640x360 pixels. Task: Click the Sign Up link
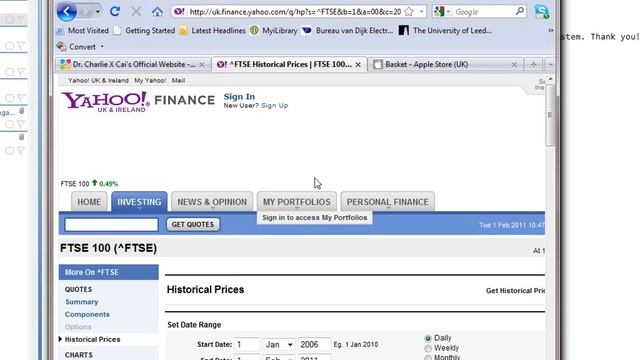click(275, 105)
